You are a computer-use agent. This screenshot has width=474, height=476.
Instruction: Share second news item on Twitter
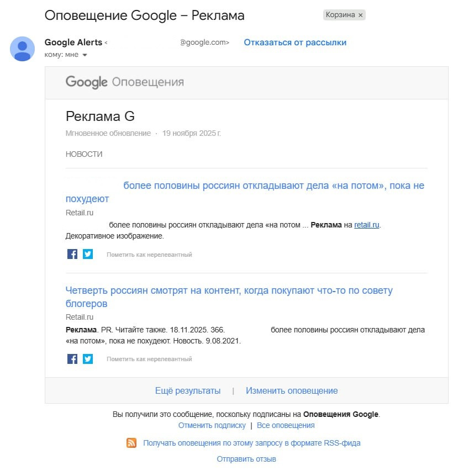[88, 359]
